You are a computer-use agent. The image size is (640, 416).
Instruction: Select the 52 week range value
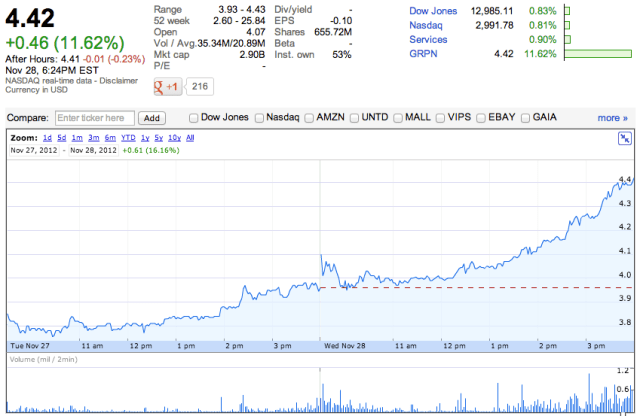pos(239,21)
